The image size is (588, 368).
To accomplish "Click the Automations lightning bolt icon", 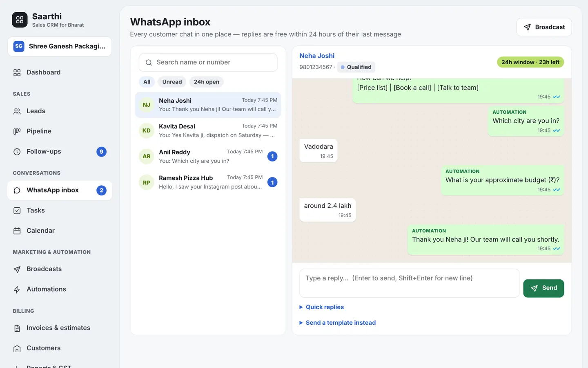I will tap(17, 289).
